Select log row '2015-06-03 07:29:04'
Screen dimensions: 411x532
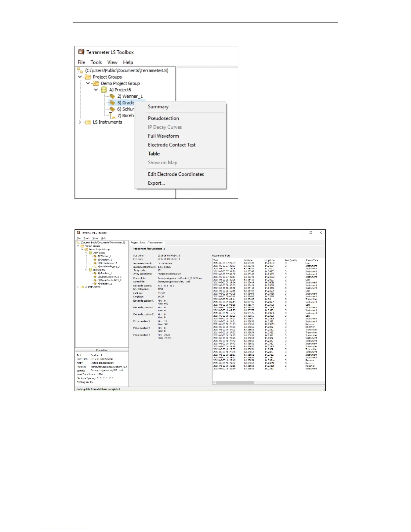269,263
